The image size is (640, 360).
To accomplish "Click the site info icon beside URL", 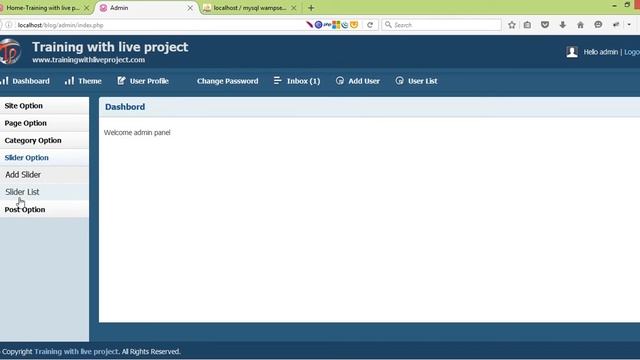I will 9,25.
